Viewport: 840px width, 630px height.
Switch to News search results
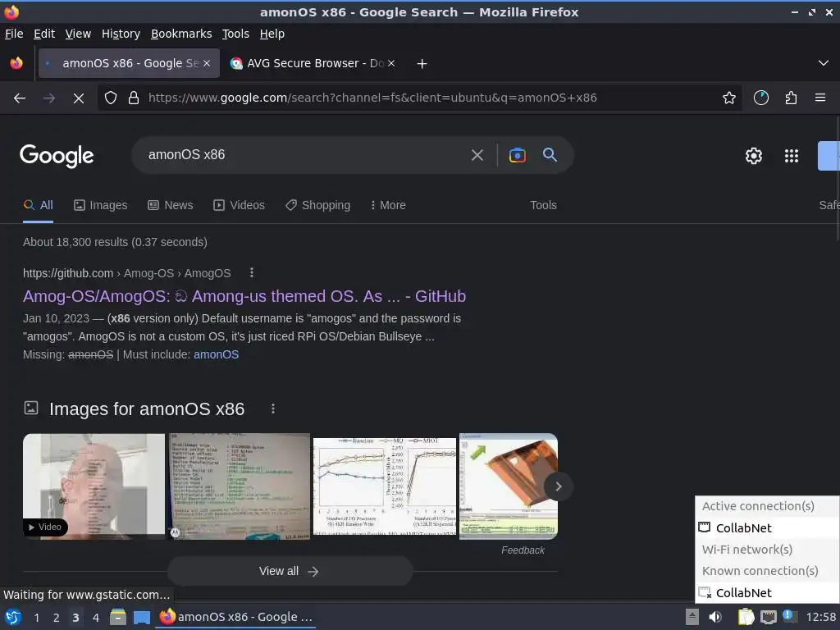tap(171, 205)
